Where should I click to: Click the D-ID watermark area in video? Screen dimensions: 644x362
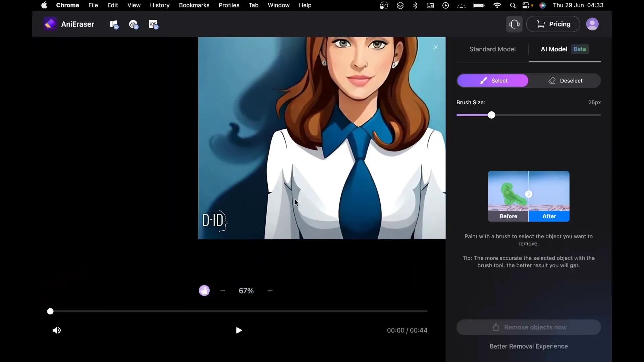pyautogui.click(x=215, y=221)
